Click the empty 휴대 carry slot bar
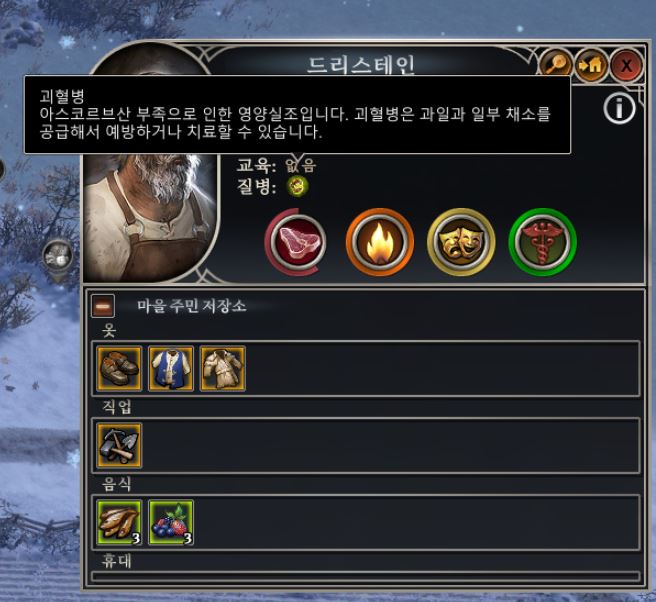Viewport: 656px width, 602px height. pyautogui.click(x=366, y=576)
